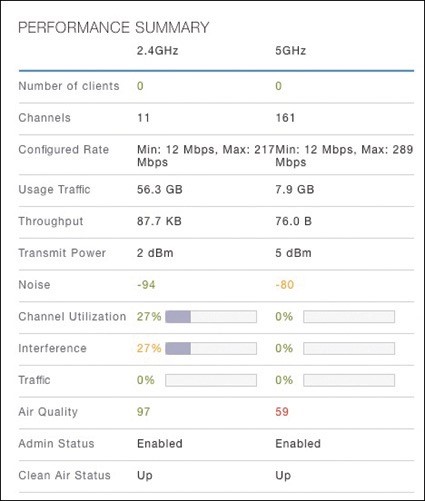Viewport: 425px width, 501px height.
Task: Click the 5GHz number of clients value
Action: [x=278, y=86]
